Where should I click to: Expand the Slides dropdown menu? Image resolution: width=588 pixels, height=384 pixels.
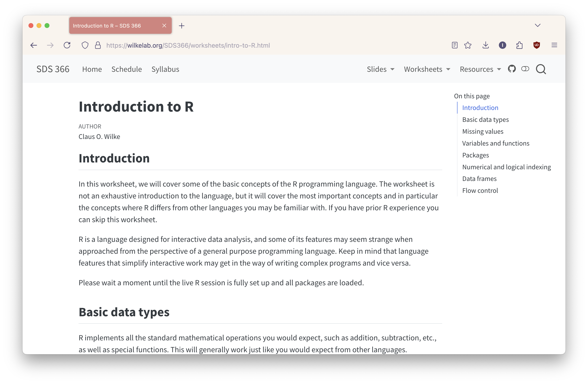[x=381, y=69]
